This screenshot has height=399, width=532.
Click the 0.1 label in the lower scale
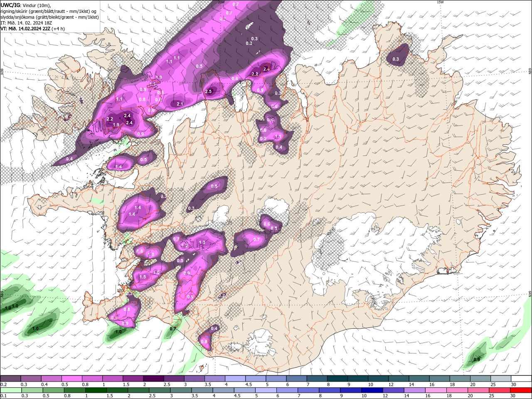coord(4,397)
